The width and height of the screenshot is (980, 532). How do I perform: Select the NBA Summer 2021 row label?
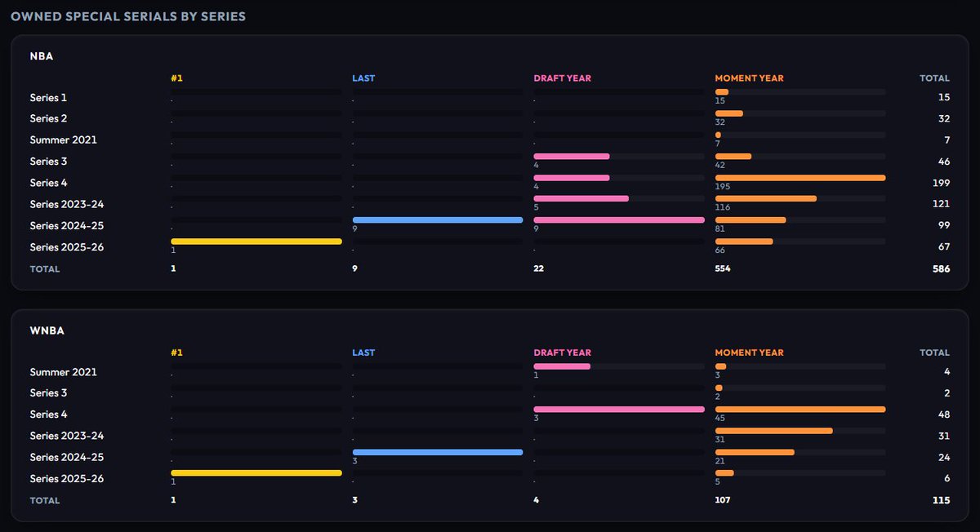click(64, 140)
